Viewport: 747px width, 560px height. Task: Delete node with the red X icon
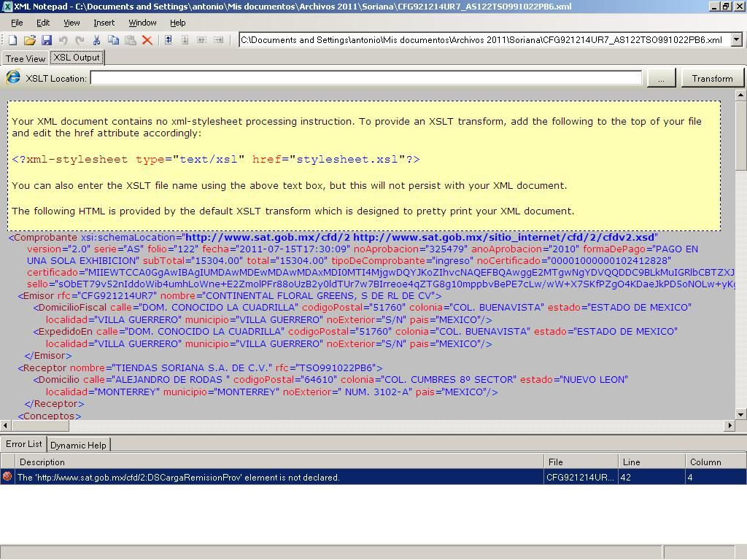pos(147,40)
